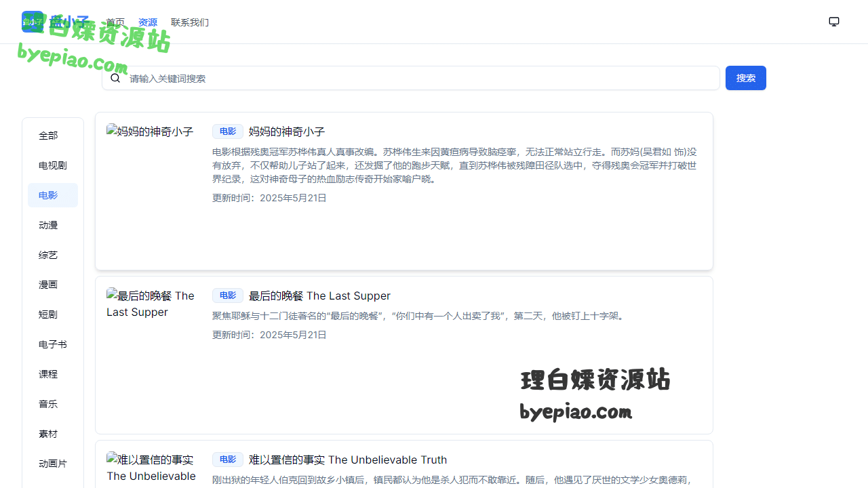The width and height of the screenshot is (868, 488).
Task: Focus the keyword search input field
Action: pos(420,78)
